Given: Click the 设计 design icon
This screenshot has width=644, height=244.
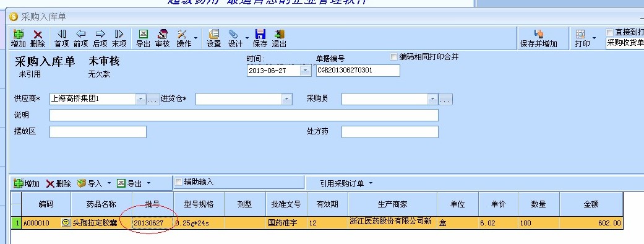Looking at the screenshot, I should (233, 33).
